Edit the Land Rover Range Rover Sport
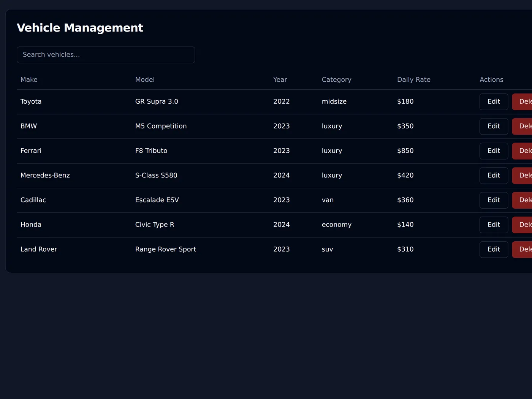The width and height of the screenshot is (532, 399). click(x=494, y=250)
